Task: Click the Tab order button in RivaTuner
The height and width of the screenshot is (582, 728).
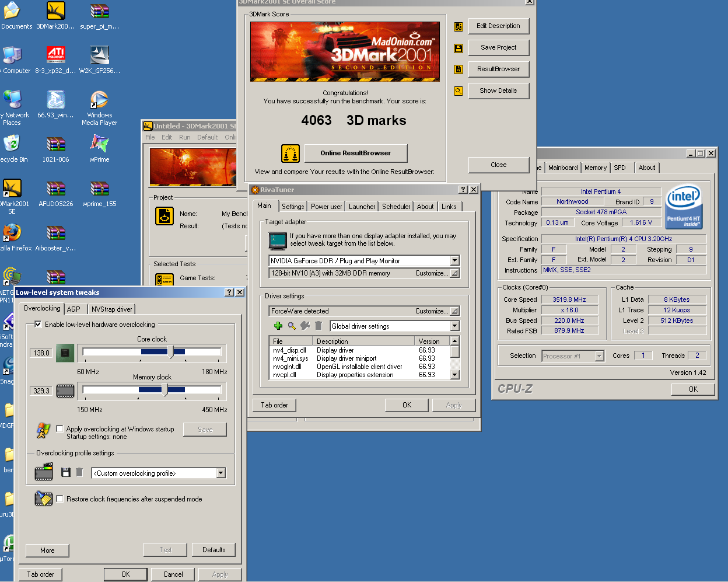Action: (x=275, y=405)
